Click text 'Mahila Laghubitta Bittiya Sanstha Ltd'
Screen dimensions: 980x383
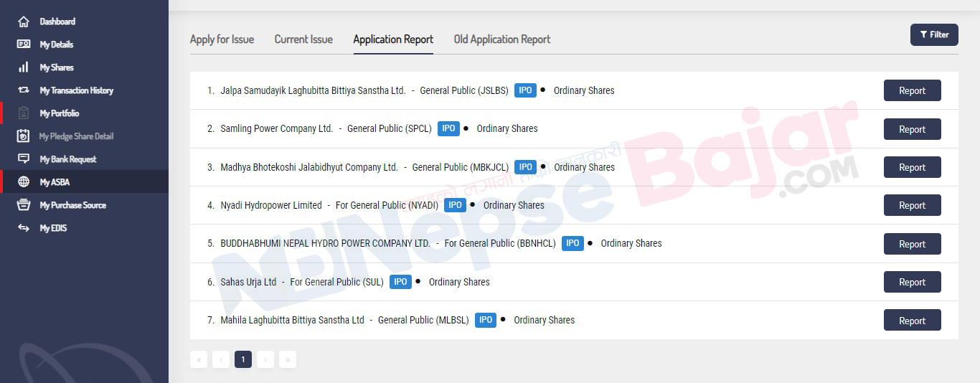pos(292,320)
